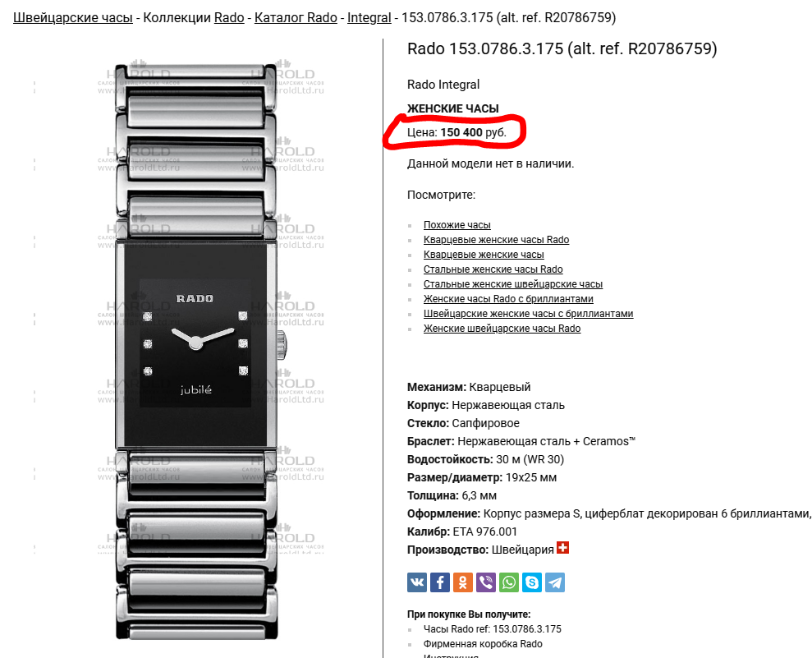Share via Skype icon
This screenshot has height=658, width=812.
[x=532, y=582]
